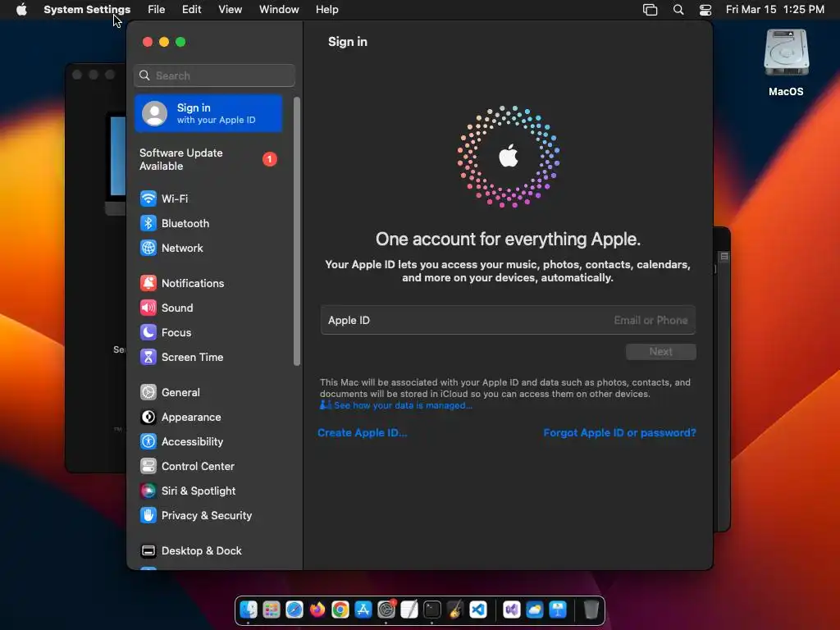Open MacOS drive on desktop
840x630 pixels.
coord(786,63)
